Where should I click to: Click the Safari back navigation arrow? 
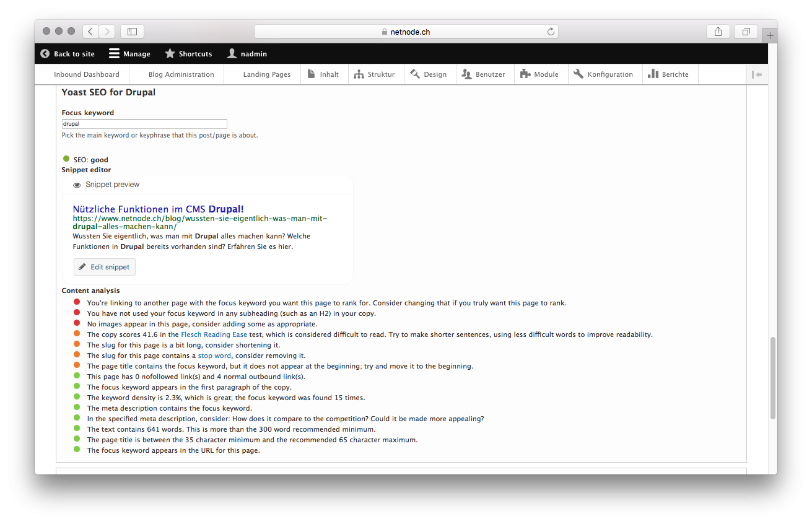pyautogui.click(x=90, y=32)
